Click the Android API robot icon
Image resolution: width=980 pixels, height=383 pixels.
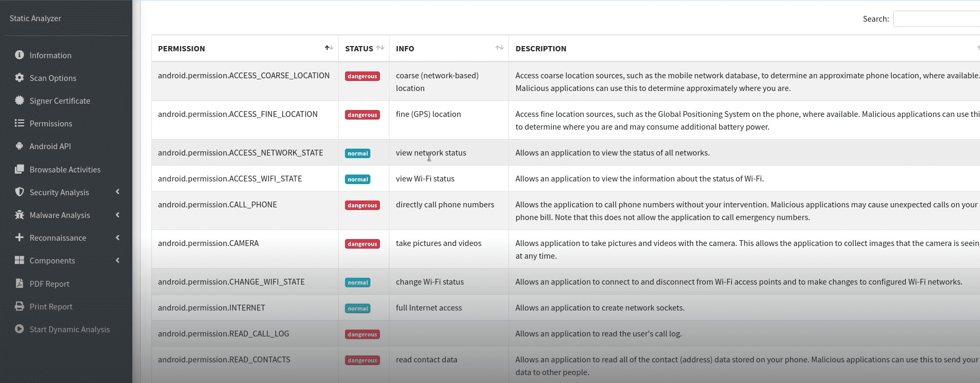click(20, 146)
